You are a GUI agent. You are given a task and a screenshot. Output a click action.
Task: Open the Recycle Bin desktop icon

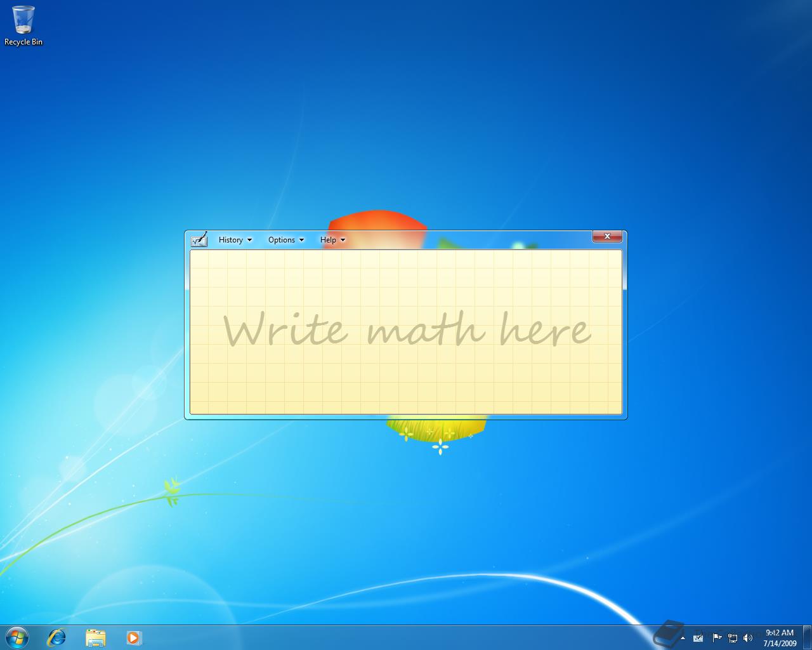(23, 26)
